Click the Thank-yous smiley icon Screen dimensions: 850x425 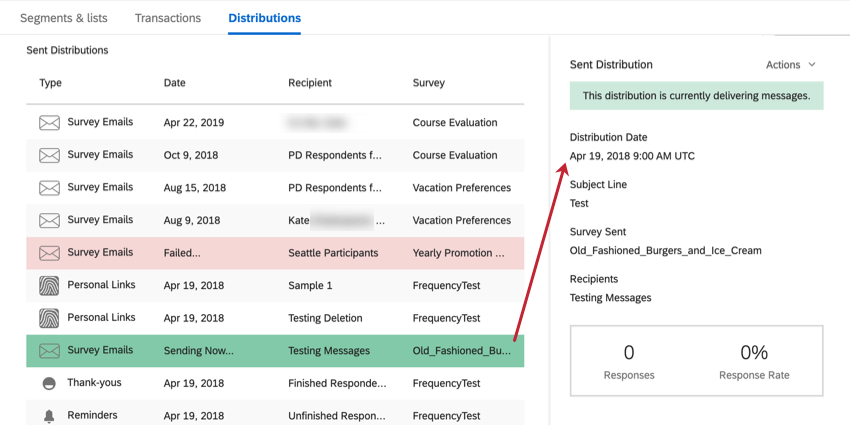point(49,384)
